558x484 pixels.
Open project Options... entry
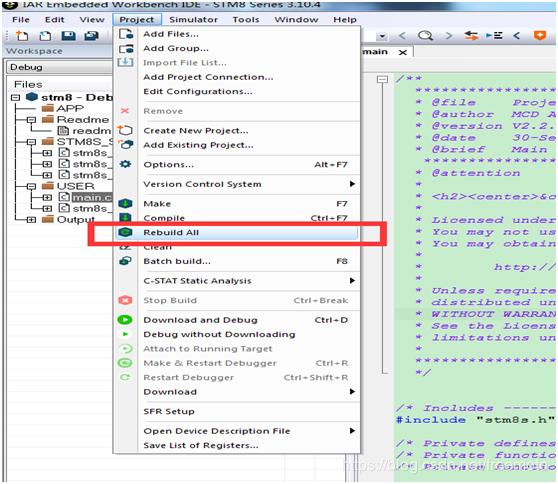237,164
